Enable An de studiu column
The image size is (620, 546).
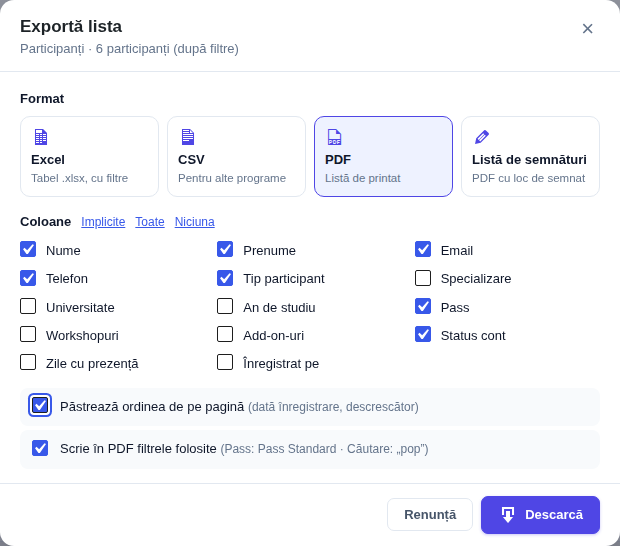coord(225,306)
